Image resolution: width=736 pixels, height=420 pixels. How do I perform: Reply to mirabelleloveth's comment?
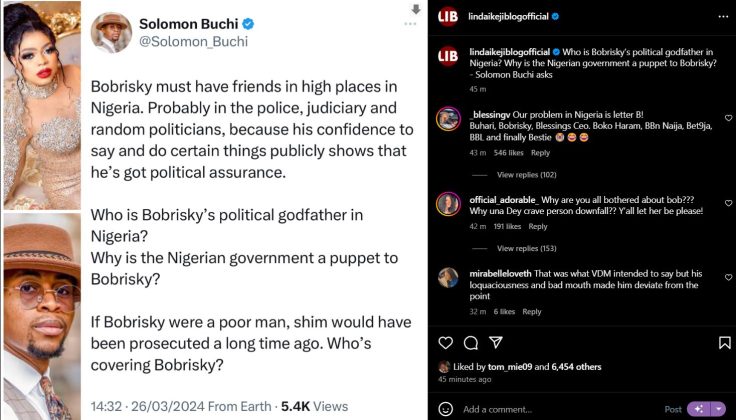tap(532, 311)
